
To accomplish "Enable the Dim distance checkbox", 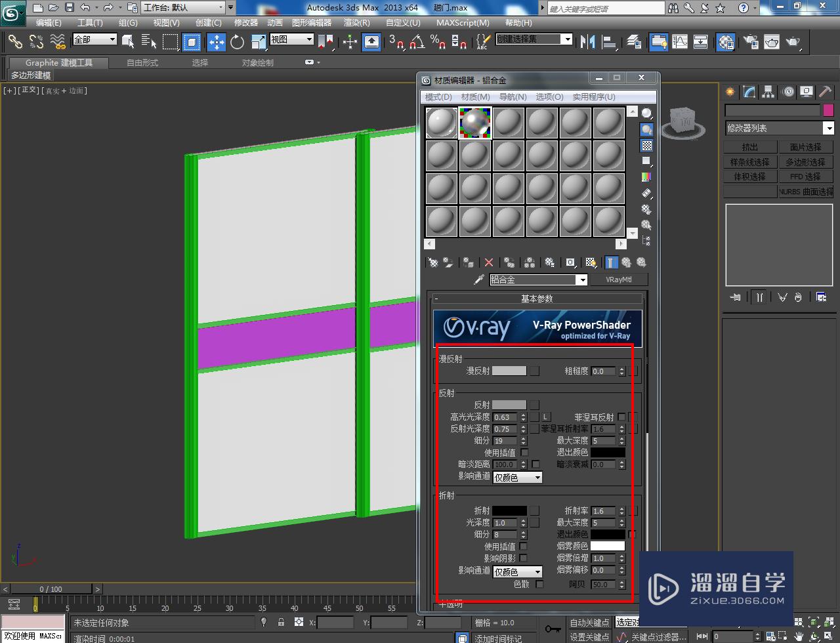I will [535, 465].
